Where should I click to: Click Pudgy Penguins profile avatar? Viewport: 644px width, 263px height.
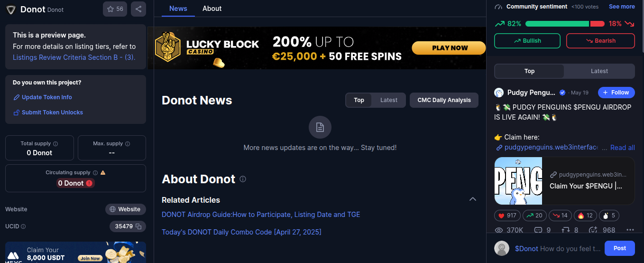tap(499, 93)
